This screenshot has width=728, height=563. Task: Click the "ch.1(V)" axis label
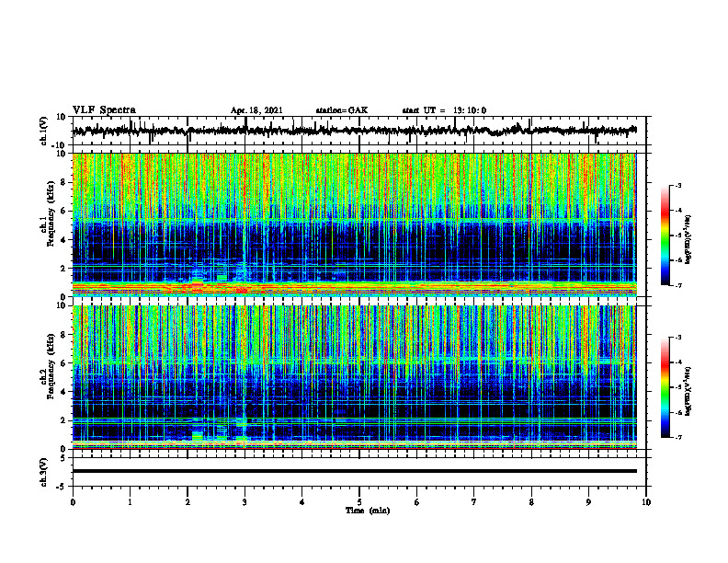coord(44,131)
